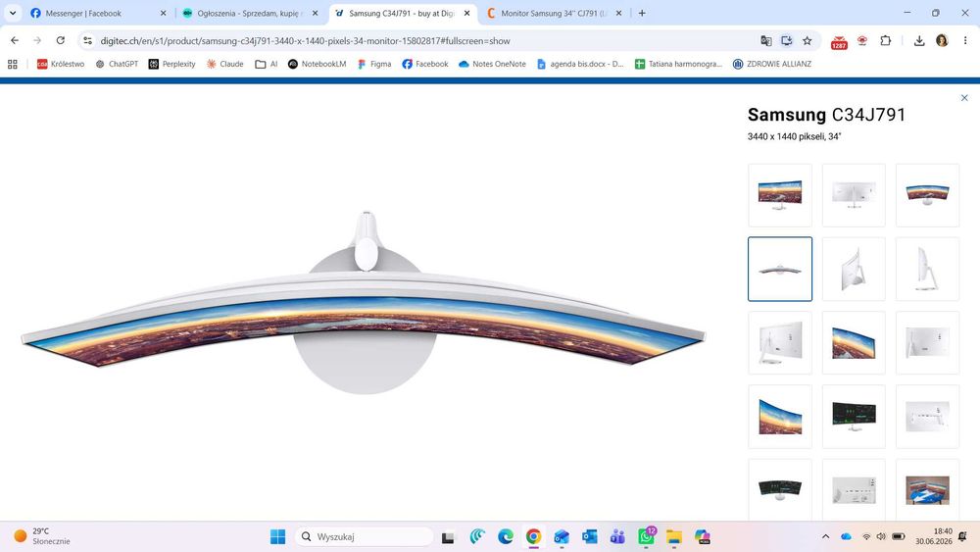Open the Tatiana harmonogra... bookmark

678,64
